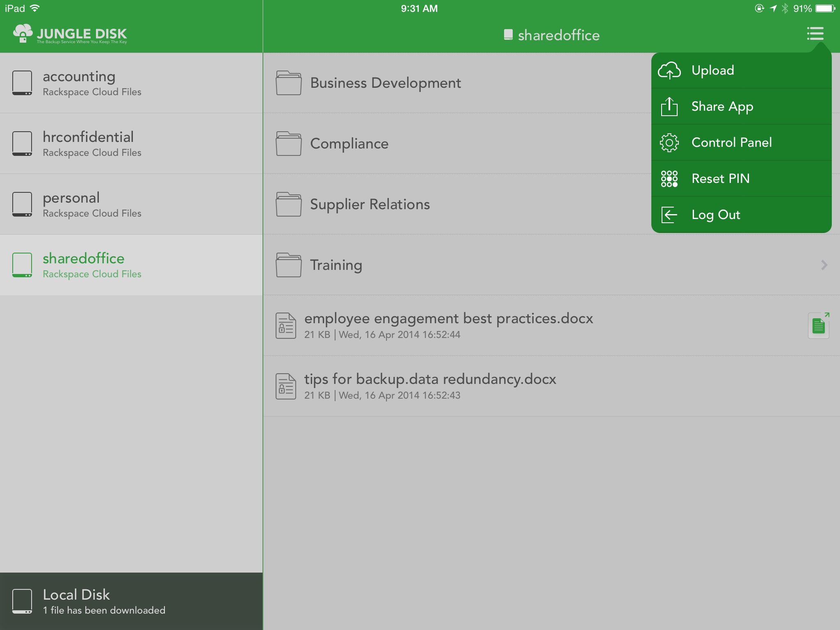The width and height of the screenshot is (840, 630).
Task: Click the personal disk icon
Action: tap(22, 204)
